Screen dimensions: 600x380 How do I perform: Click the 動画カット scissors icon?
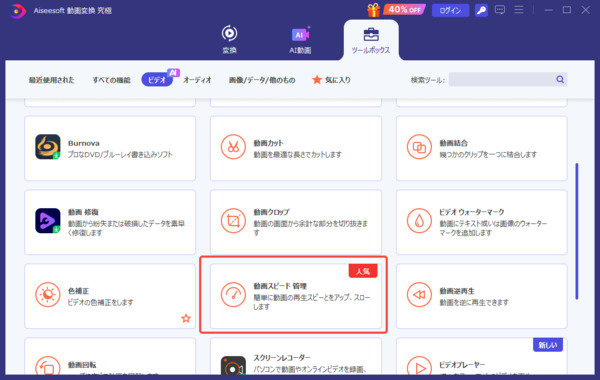click(233, 147)
